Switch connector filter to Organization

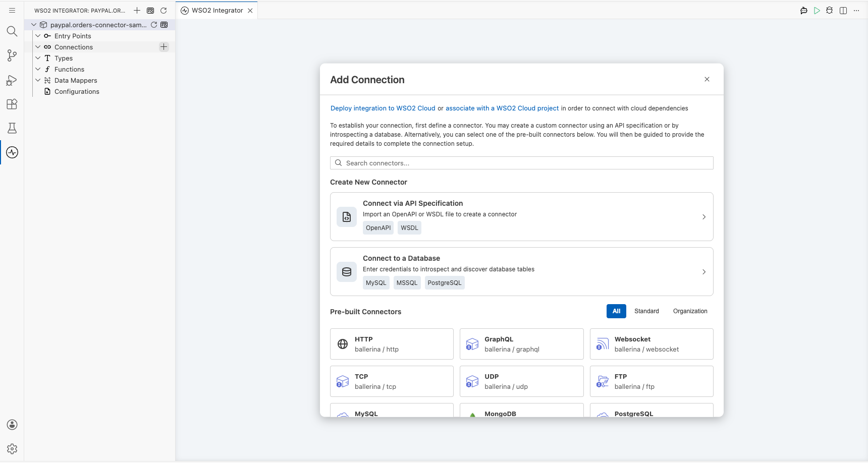pos(690,311)
